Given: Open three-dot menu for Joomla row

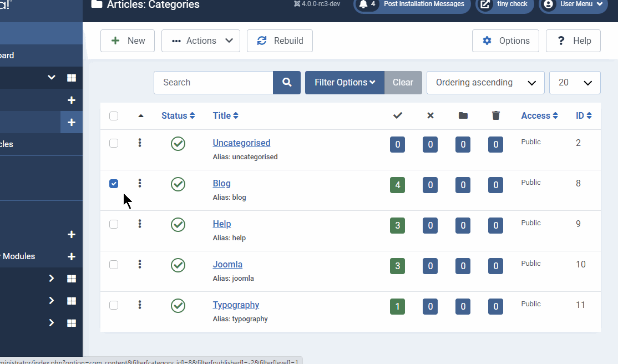Looking at the screenshot, I should coord(140,264).
